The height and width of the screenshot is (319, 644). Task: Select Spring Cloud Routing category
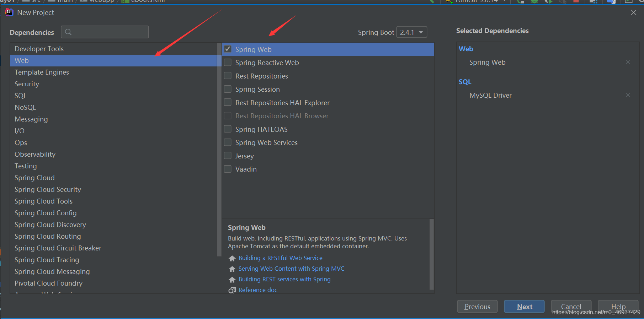113,236
